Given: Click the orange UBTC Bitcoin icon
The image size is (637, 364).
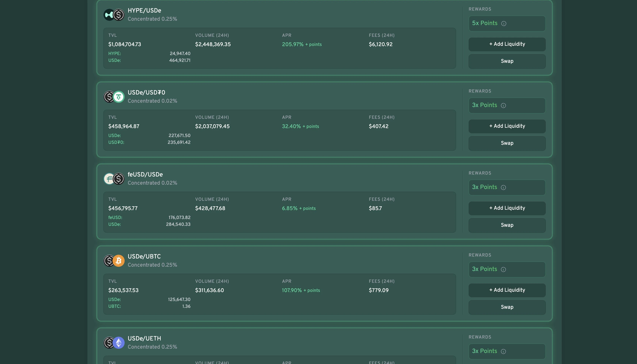Looking at the screenshot, I should tap(119, 261).
